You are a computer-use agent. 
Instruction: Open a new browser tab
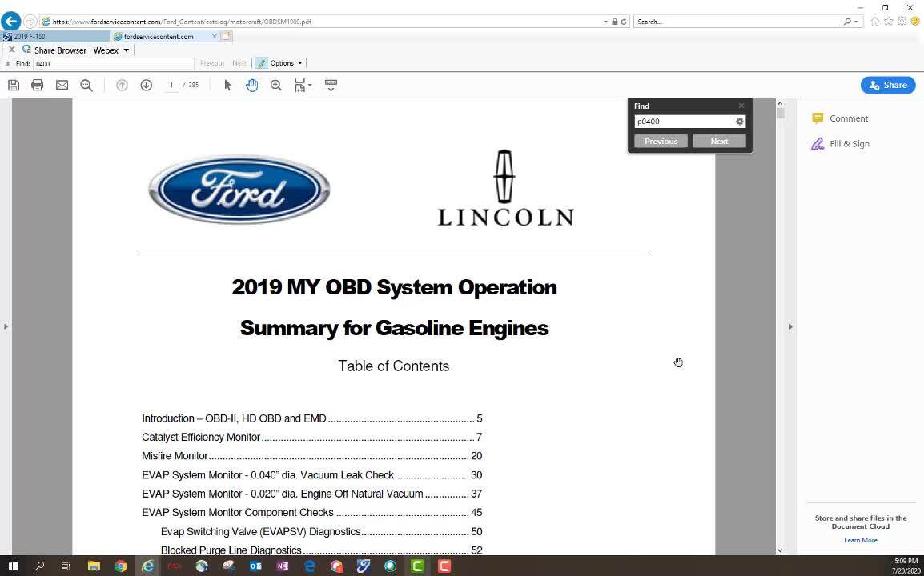(x=227, y=36)
